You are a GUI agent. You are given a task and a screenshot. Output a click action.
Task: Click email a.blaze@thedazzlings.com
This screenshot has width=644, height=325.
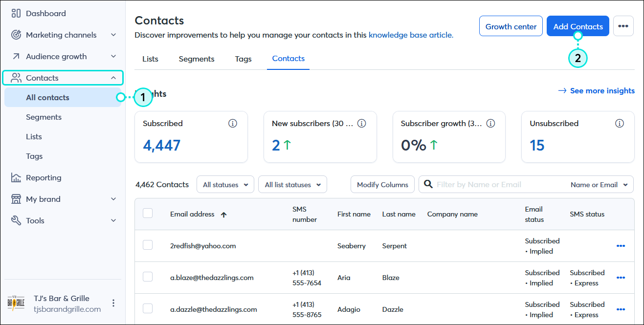coord(212,278)
